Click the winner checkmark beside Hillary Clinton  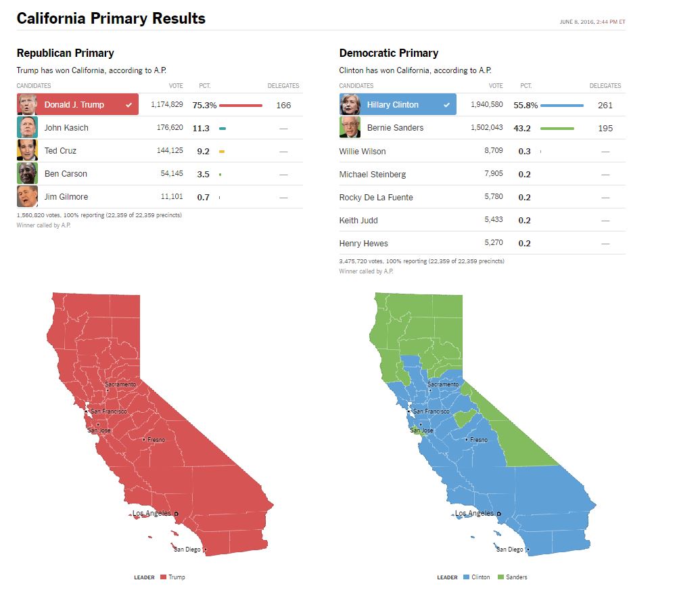pyautogui.click(x=446, y=105)
